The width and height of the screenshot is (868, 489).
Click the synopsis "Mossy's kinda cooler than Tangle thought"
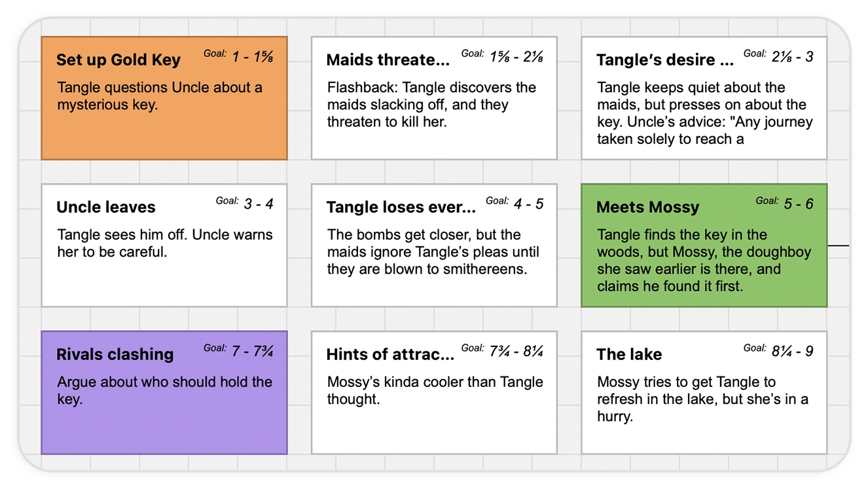pyautogui.click(x=435, y=390)
